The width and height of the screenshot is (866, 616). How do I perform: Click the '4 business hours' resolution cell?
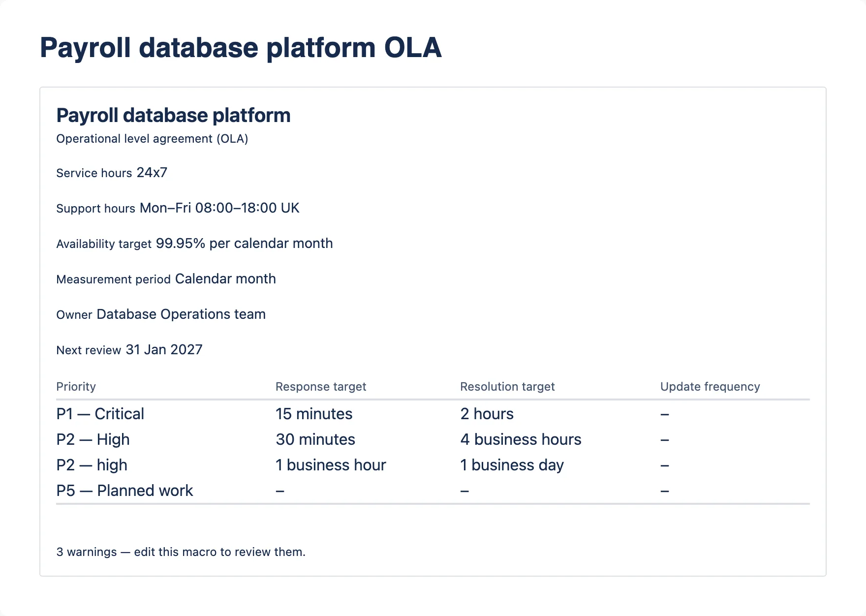[x=521, y=439]
